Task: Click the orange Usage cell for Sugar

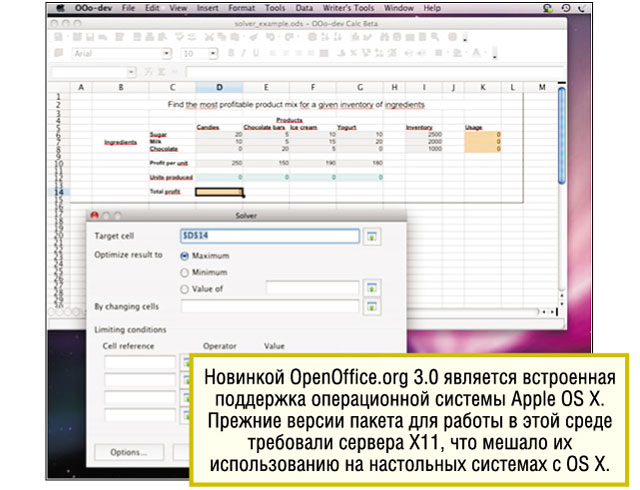Action: (x=483, y=134)
